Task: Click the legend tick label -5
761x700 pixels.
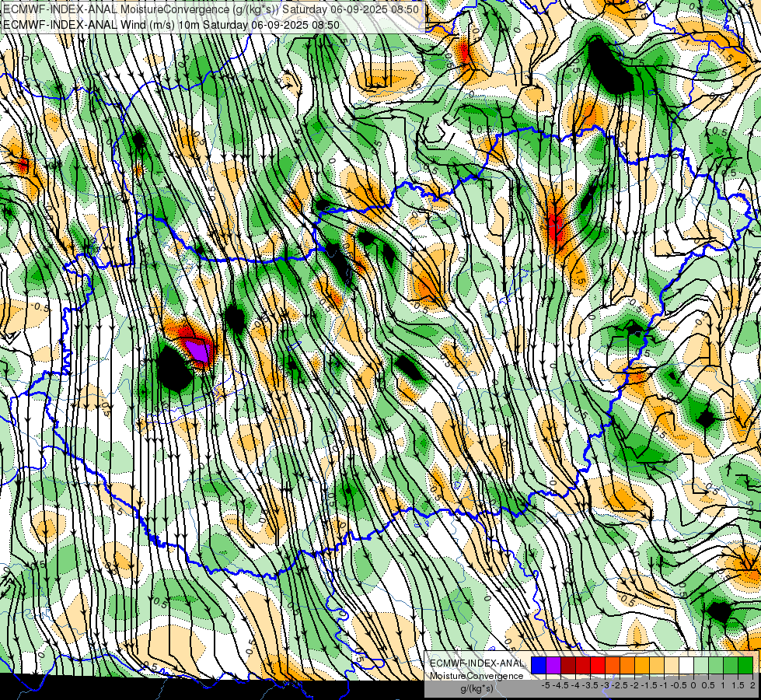Action: (546, 685)
